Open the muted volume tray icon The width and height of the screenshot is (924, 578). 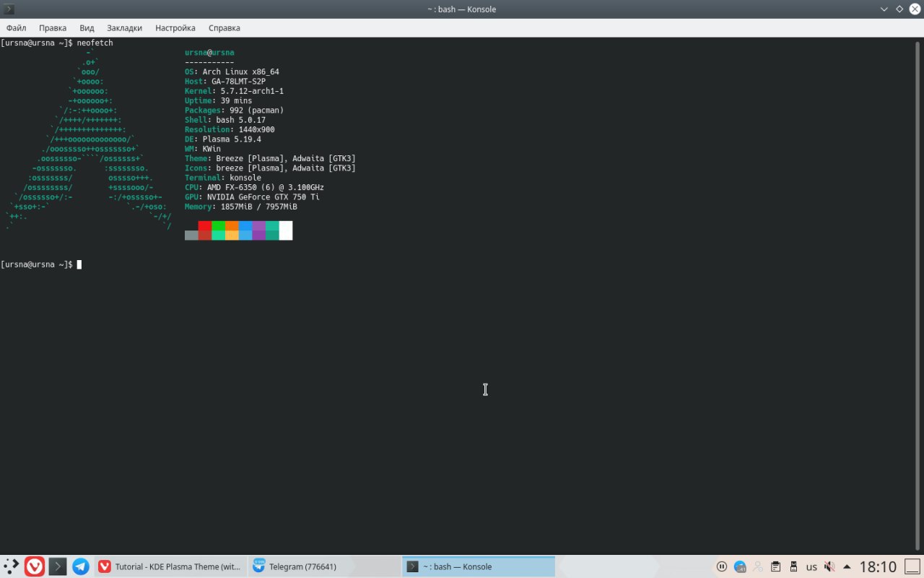point(829,567)
